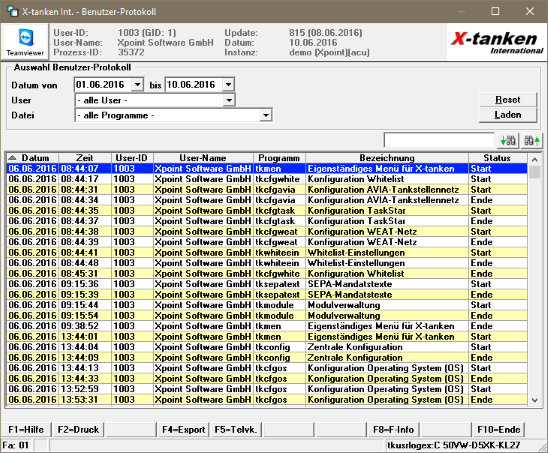Click the X-tanken International logo
The height and width of the screenshot is (453, 548).
click(496, 42)
